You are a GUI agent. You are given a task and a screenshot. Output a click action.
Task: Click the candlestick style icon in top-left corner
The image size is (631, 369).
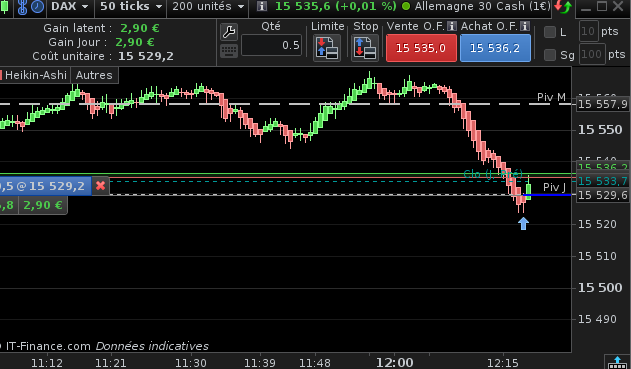point(4,7)
